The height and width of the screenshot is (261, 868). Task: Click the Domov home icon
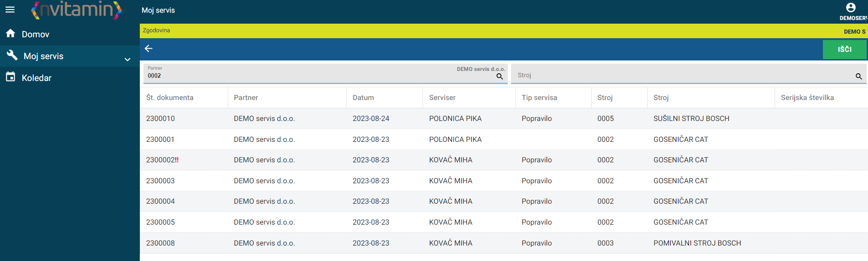pyautogui.click(x=10, y=34)
